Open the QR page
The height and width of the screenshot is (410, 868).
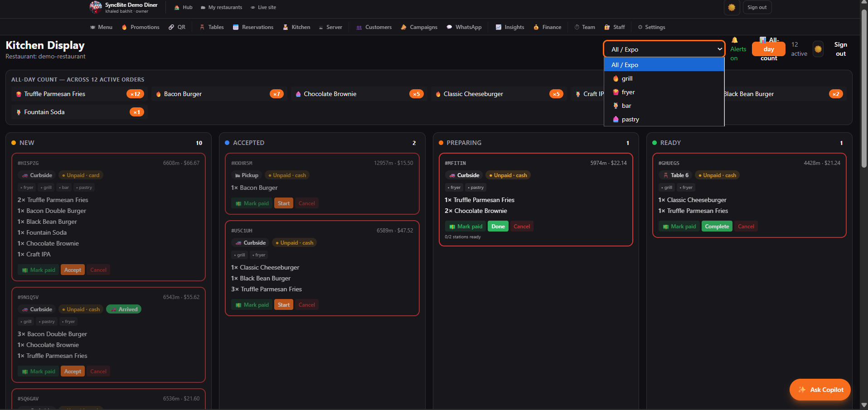click(x=177, y=27)
